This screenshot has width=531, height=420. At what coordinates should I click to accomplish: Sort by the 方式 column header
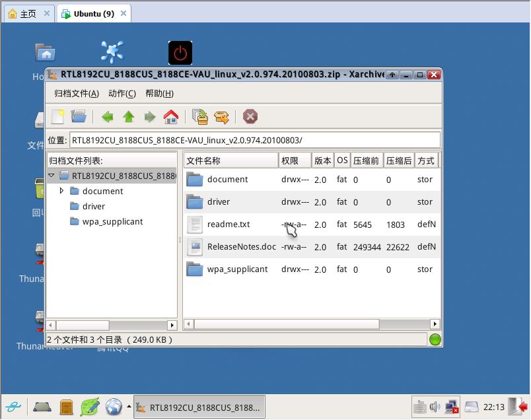coord(427,160)
